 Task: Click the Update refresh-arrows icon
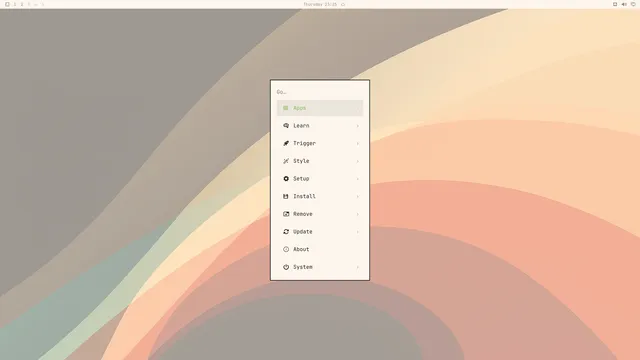click(x=286, y=231)
